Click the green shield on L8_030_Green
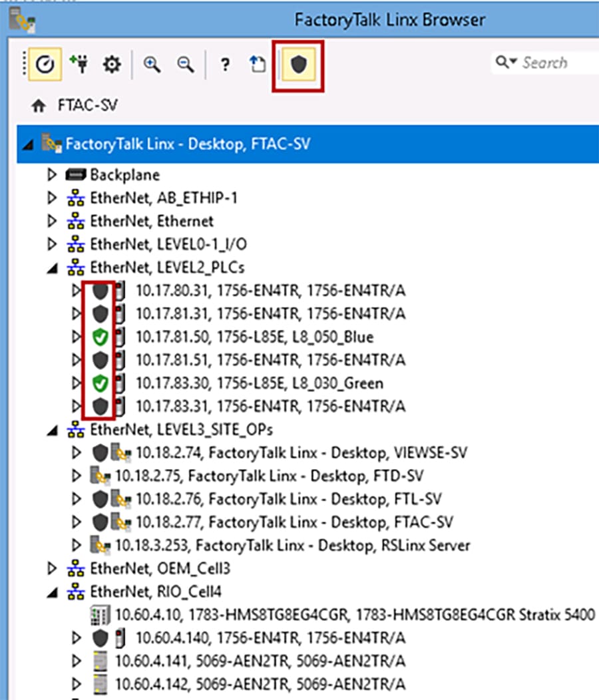The width and height of the screenshot is (599, 700). coord(100,383)
